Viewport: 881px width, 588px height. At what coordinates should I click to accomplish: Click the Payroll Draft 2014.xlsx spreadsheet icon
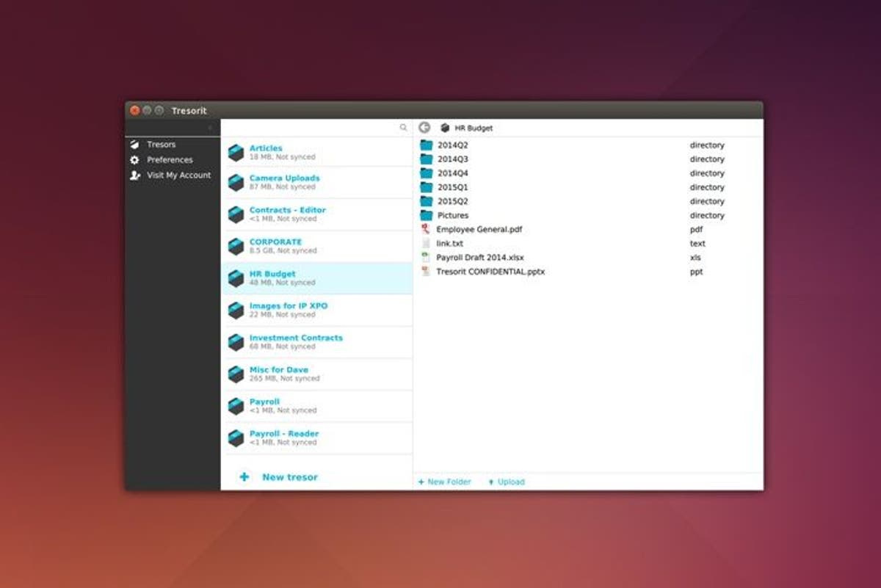click(x=425, y=257)
